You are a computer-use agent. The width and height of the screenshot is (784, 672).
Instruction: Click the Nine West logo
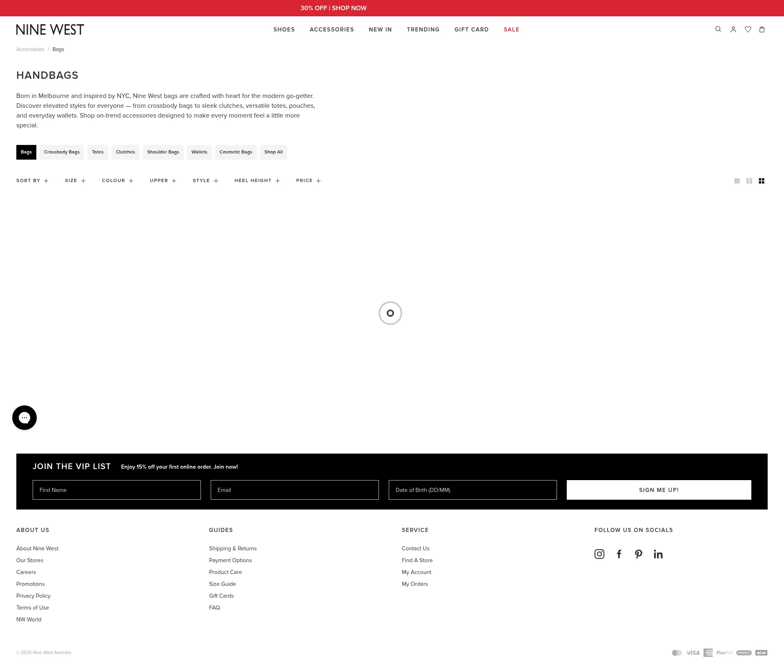tap(50, 29)
